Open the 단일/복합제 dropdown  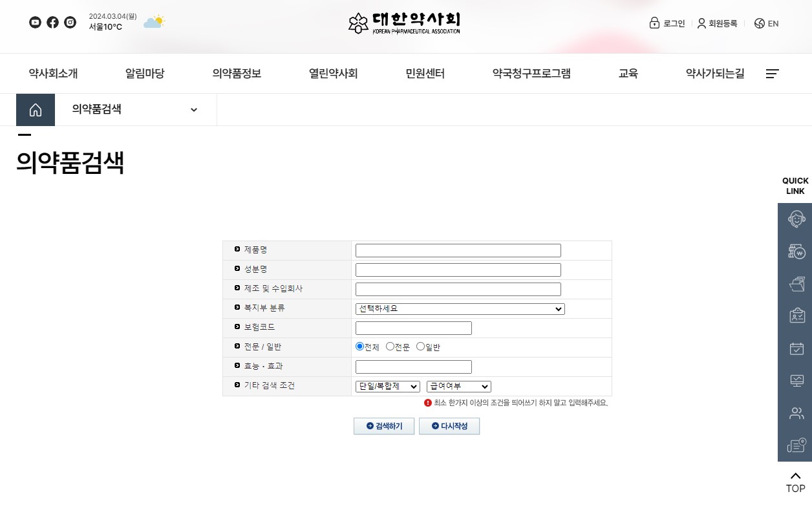coord(387,386)
